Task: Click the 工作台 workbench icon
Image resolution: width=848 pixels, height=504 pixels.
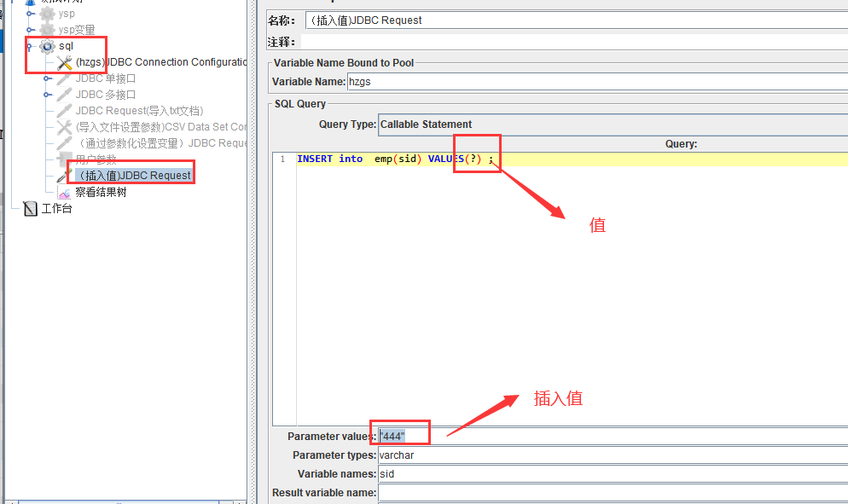Action: (x=31, y=208)
